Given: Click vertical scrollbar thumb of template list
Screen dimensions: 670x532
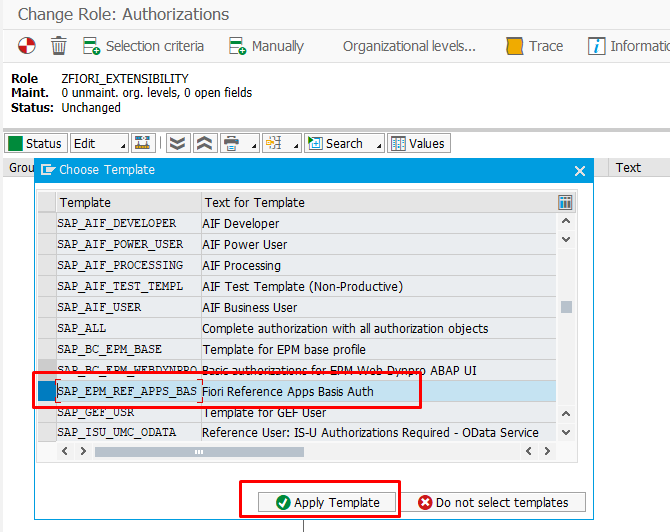Looking at the screenshot, I should coord(566,307).
